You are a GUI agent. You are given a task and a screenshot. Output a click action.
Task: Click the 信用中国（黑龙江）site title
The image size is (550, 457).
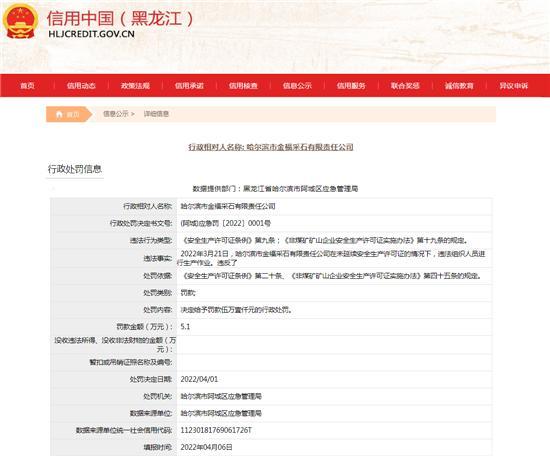120,18
